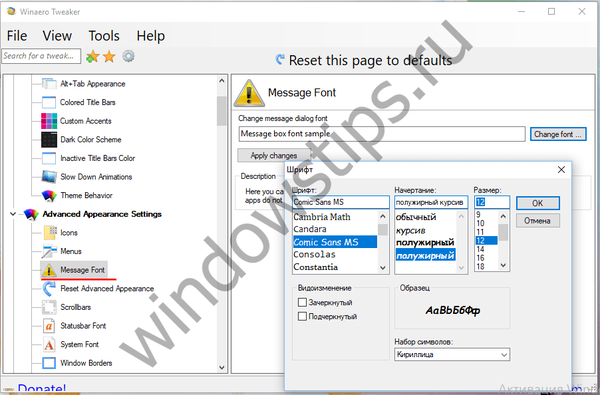
Task: Select Scrollbars tree item
Action: coord(76,307)
